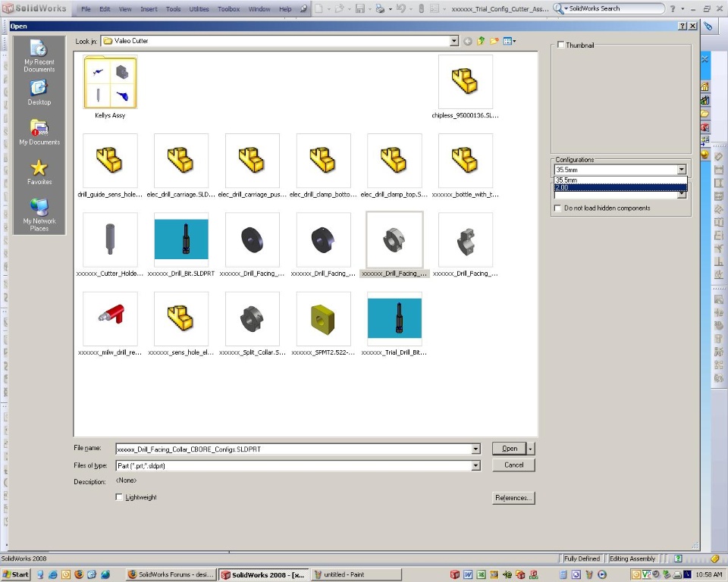Select the xxxxxx_milw_drill red file

[110, 324]
